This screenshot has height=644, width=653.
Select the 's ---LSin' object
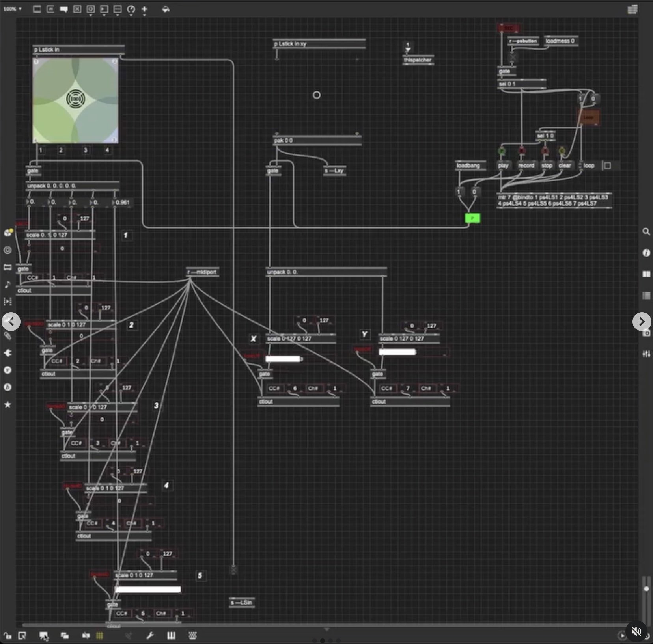tap(242, 603)
